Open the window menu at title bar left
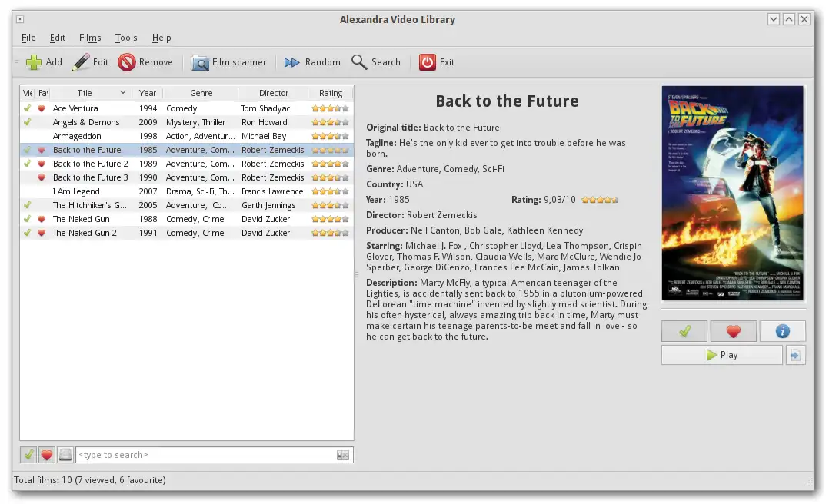This screenshot has height=504, width=829. [x=20, y=19]
